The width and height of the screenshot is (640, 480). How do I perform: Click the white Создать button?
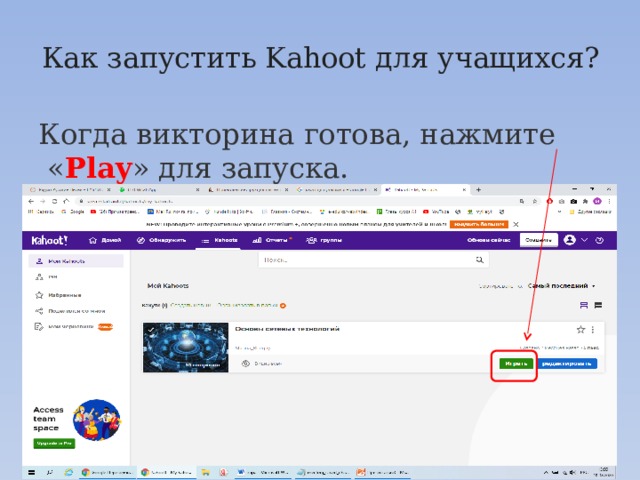538,240
